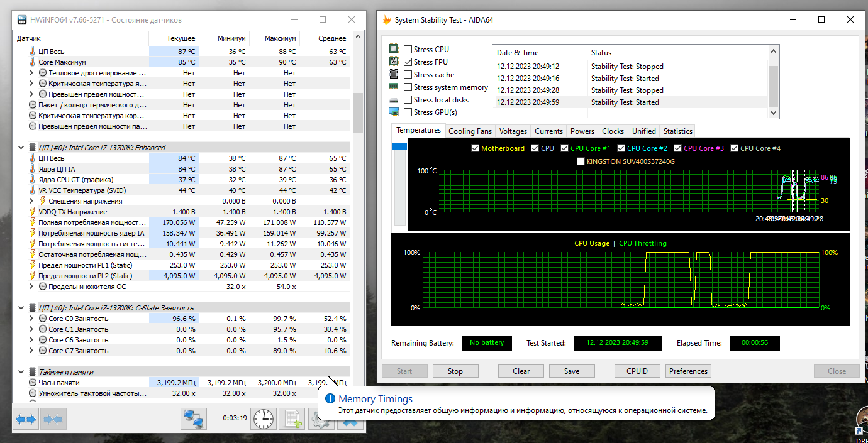Click the HWiNFO64 sensor list vertical scrollbar
The width and height of the screenshot is (868, 443).
pyautogui.click(x=358, y=113)
